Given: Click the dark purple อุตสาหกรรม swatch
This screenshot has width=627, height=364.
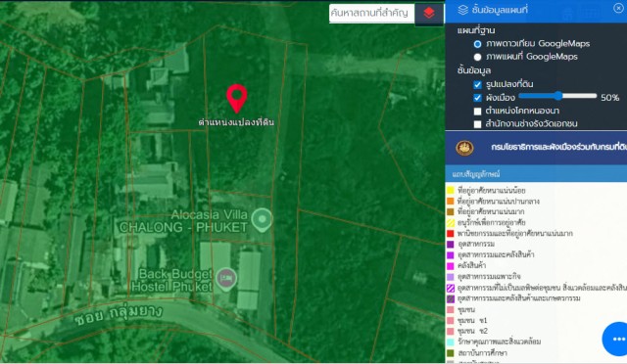Looking at the screenshot, I should click(x=451, y=244).
